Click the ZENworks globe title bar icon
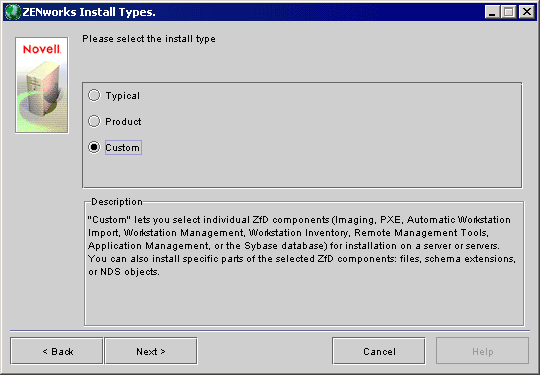This screenshot has width=540, height=375. click(13, 12)
